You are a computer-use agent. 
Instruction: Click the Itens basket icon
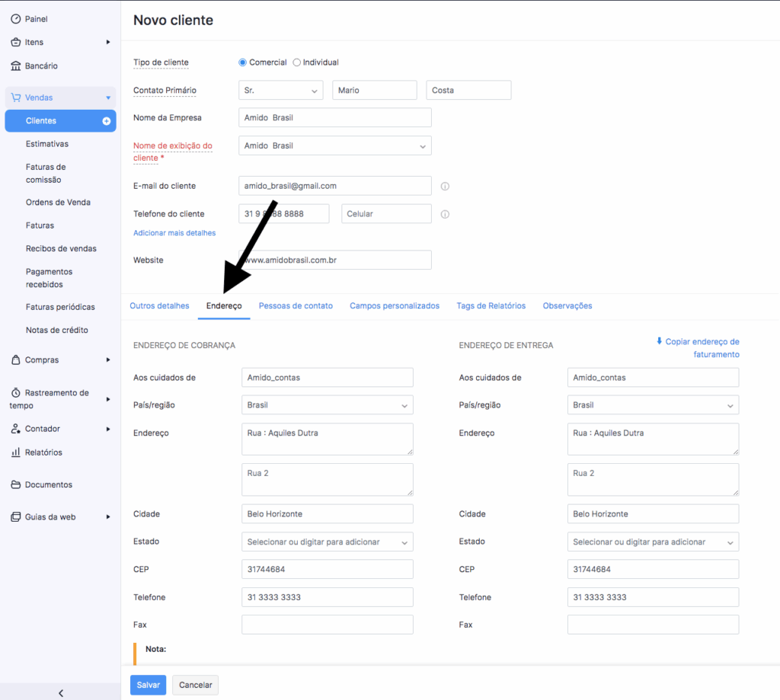point(16,43)
